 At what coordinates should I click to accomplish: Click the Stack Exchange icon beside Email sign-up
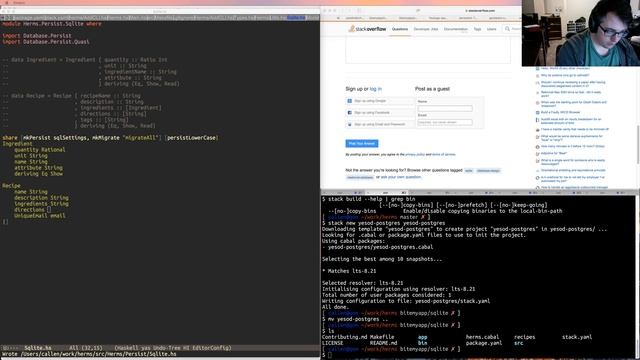coord(349,124)
